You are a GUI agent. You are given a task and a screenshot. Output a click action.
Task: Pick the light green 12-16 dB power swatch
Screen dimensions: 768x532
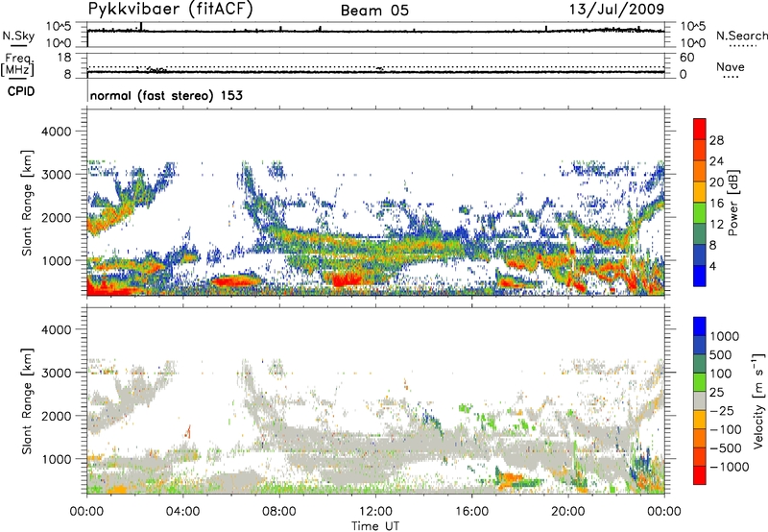click(x=700, y=213)
